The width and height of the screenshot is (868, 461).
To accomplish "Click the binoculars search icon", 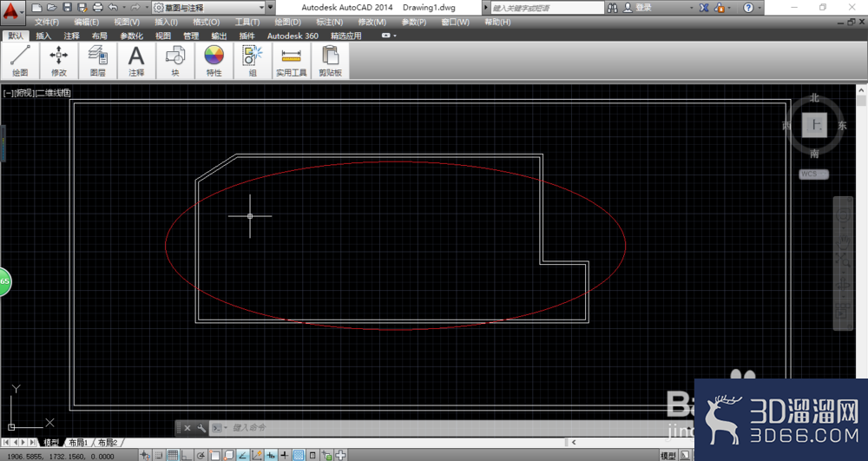I will [612, 8].
